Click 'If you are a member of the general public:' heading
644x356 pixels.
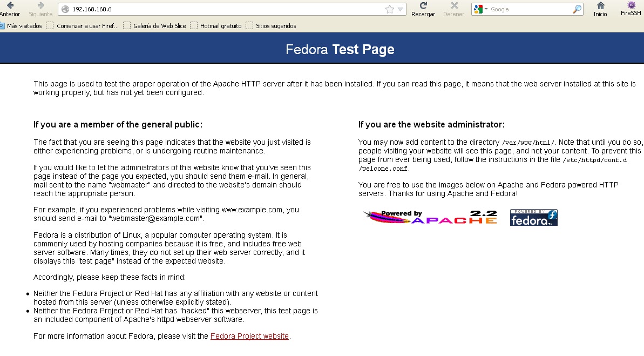(118, 125)
